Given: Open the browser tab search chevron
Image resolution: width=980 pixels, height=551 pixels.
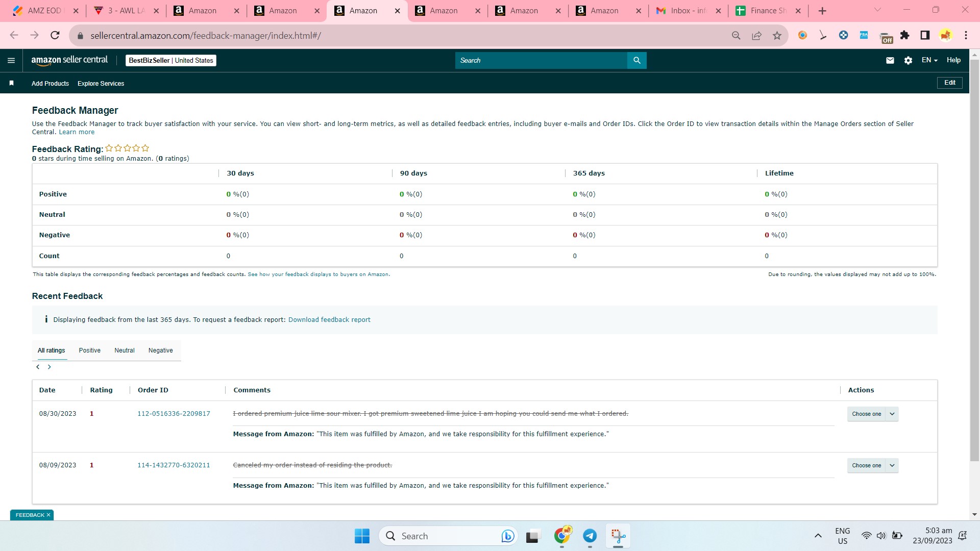Looking at the screenshot, I should coord(877,10).
